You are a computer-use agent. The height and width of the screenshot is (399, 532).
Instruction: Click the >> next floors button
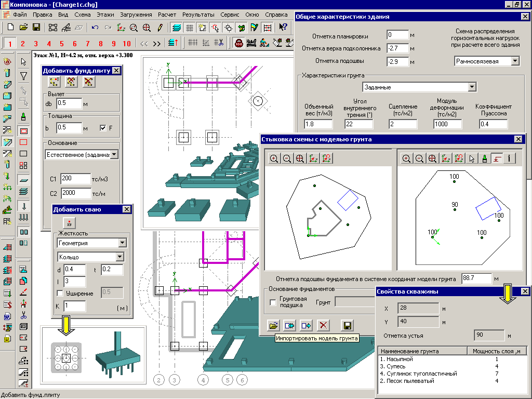tap(156, 43)
